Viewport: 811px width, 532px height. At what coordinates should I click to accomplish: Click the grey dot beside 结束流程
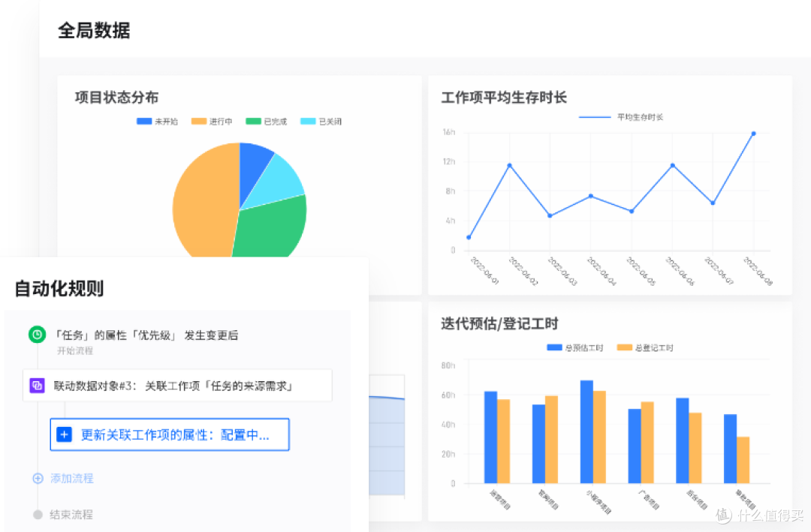pos(38,515)
